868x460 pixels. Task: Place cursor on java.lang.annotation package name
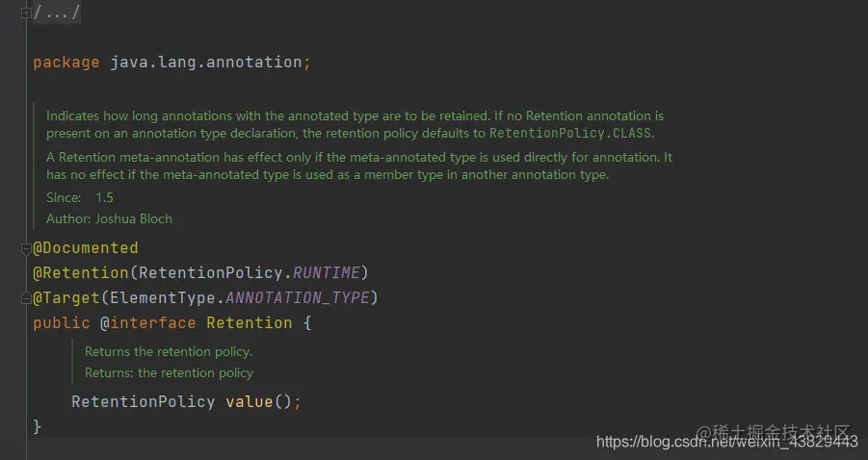pyautogui.click(x=206, y=62)
